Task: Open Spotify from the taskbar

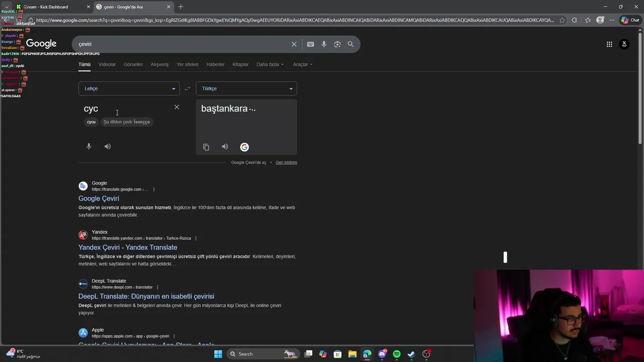Action: coord(397,354)
